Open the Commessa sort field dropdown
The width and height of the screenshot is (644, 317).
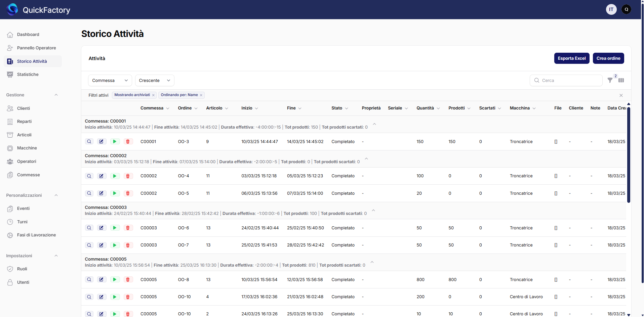point(110,81)
